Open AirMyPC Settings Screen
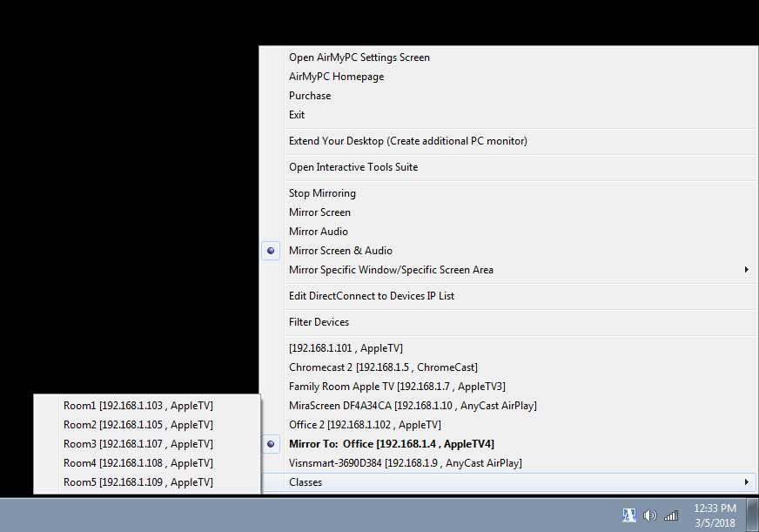 coord(359,57)
